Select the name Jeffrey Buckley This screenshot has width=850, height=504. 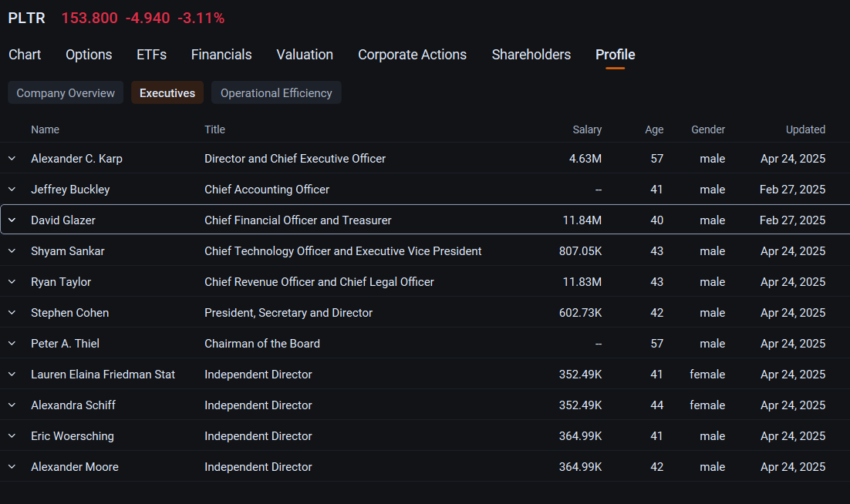pos(70,190)
